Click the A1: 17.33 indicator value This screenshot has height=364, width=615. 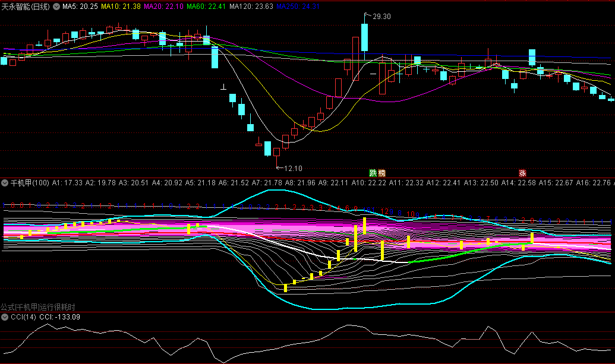(x=67, y=183)
